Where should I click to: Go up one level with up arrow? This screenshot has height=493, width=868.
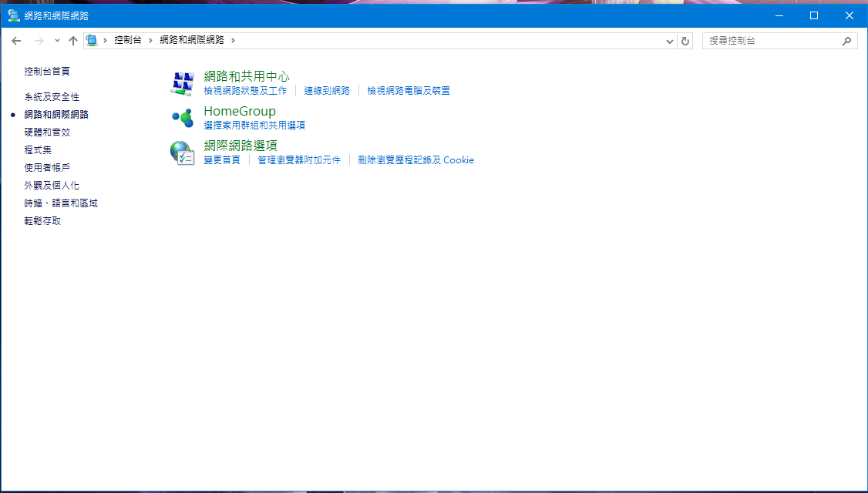[73, 40]
